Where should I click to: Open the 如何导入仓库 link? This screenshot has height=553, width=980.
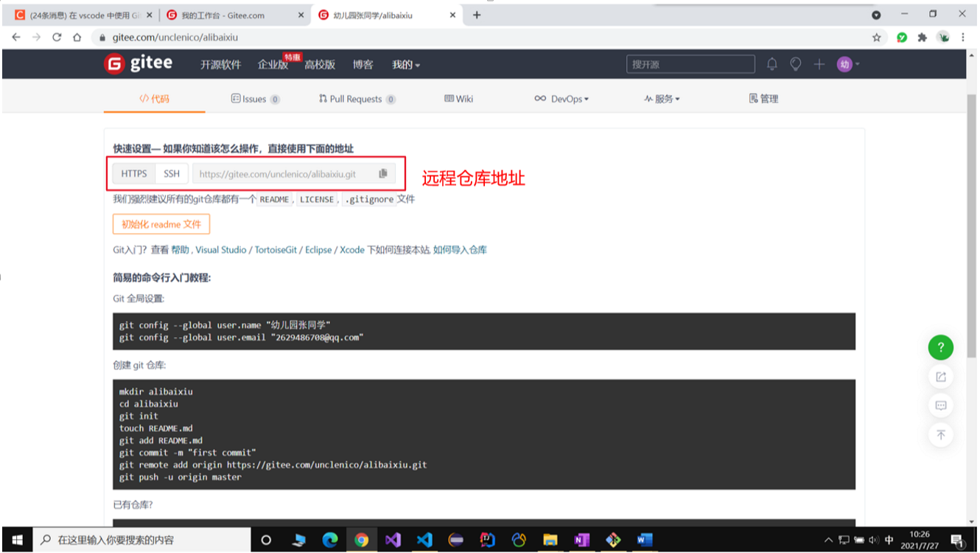point(460,250)
